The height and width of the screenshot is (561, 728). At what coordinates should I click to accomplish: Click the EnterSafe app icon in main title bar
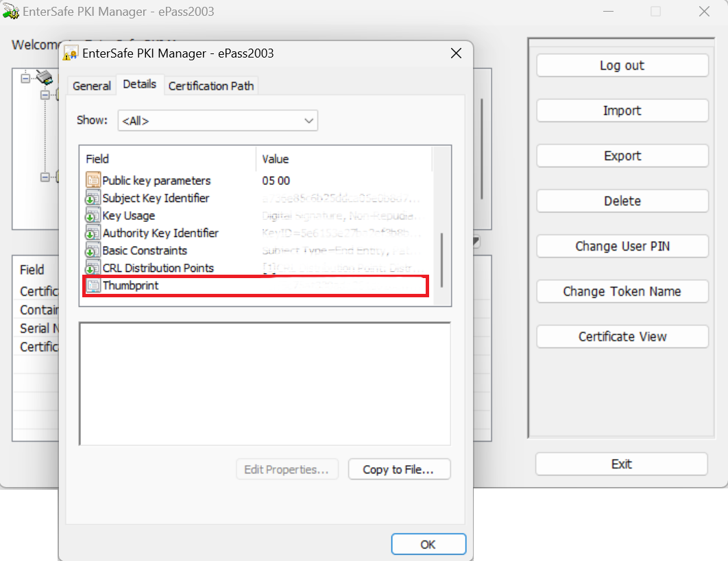click(11, 11)
